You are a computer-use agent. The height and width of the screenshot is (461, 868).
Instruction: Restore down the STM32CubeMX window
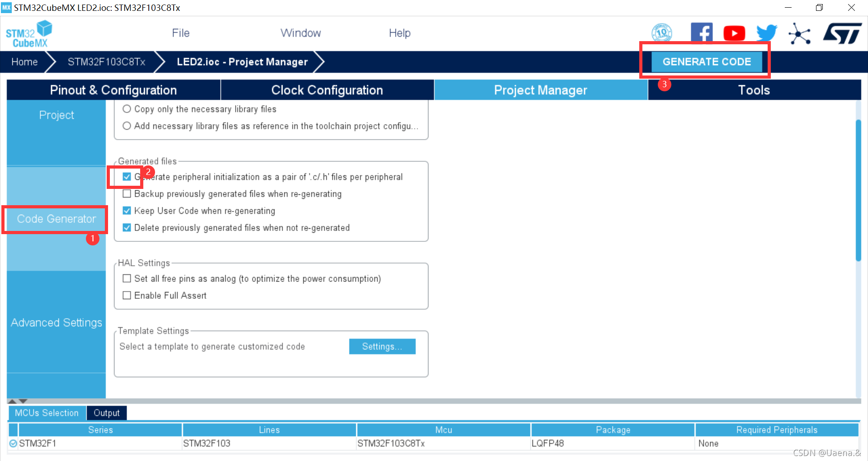819,8
